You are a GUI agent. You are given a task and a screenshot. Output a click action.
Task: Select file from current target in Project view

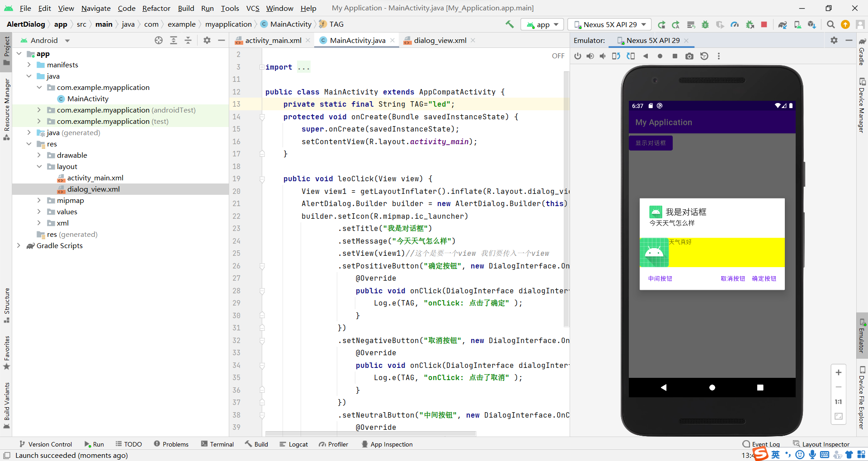pos(159,40)
